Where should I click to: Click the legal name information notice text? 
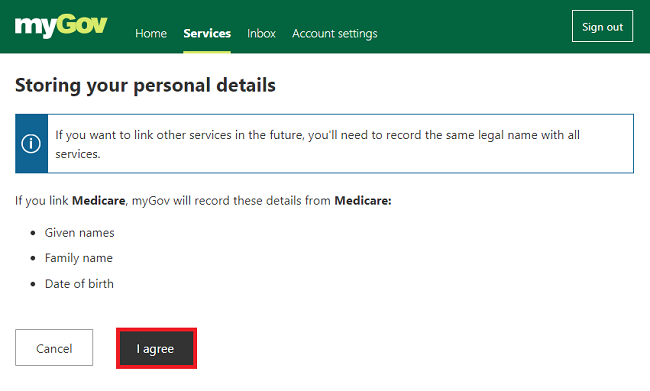[317, 144]
